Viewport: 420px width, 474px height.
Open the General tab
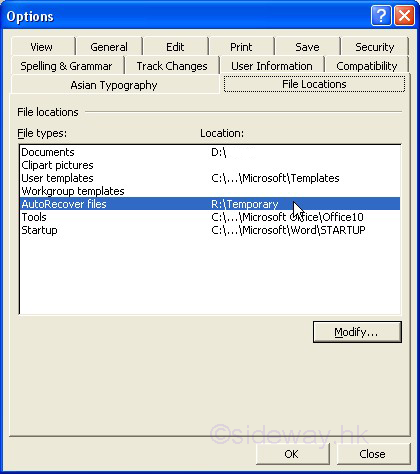109,47
